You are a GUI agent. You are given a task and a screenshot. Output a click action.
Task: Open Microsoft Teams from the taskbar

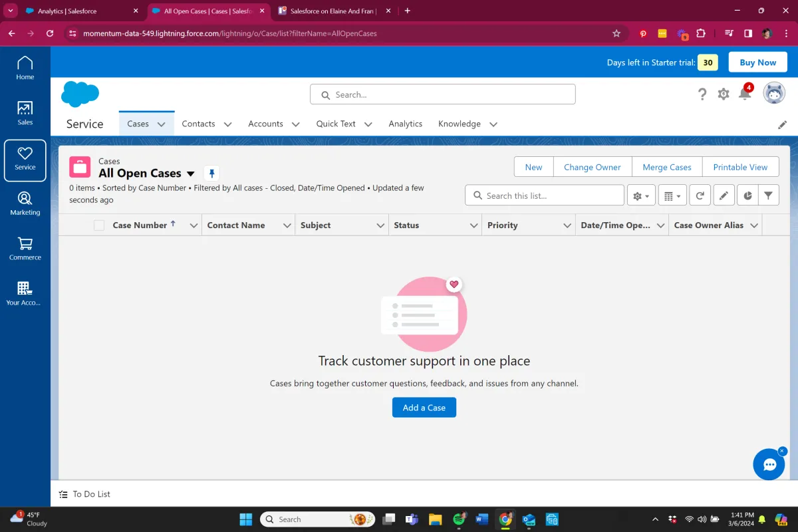coord(412,519)
